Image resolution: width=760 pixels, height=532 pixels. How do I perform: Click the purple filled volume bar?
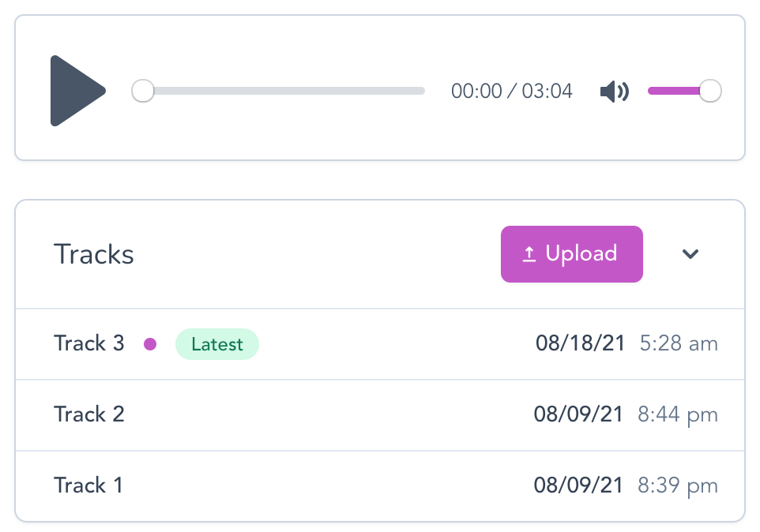click(x=674, y=91)
